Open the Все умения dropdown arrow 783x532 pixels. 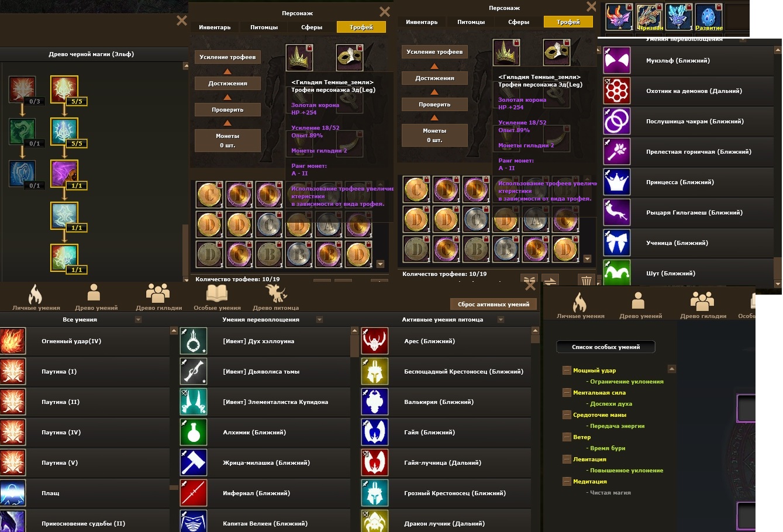139,320
